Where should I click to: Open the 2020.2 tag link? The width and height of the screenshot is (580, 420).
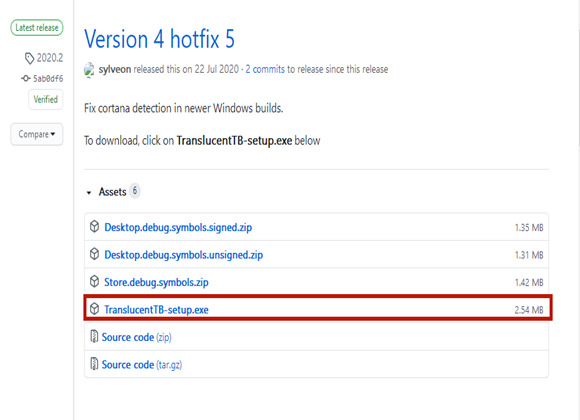(50, 58)
